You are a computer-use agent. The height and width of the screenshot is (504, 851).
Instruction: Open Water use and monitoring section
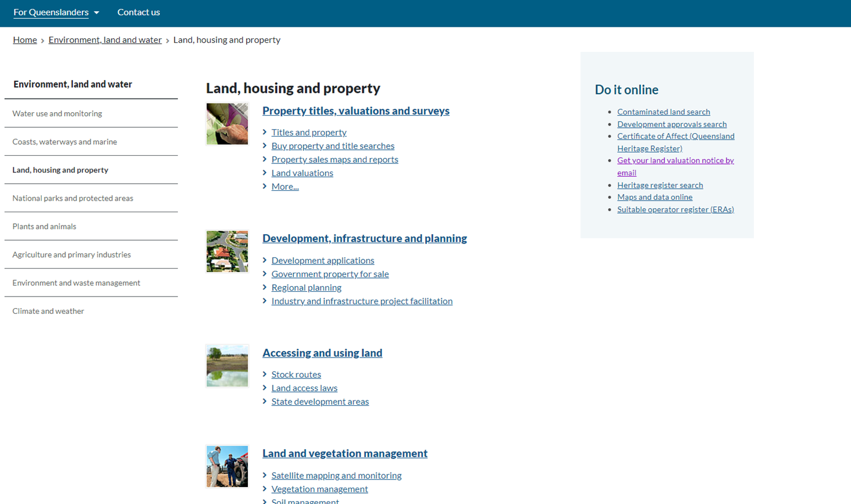(57, 113)
